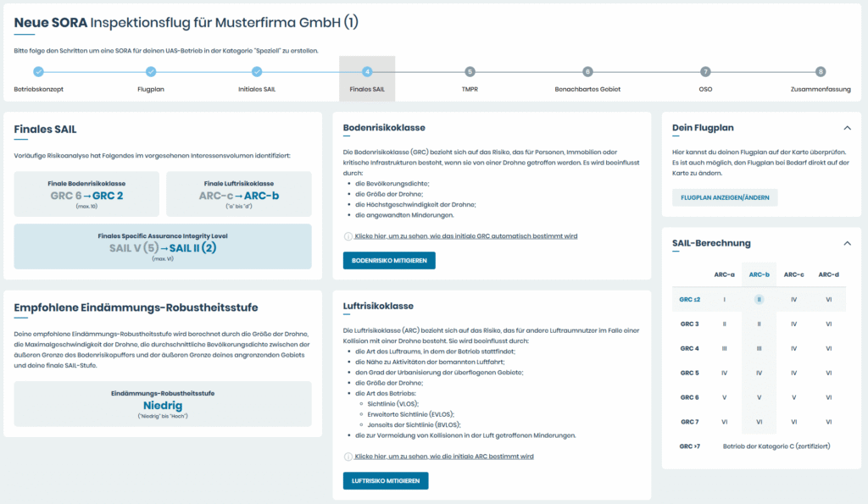Click the highlighted SAIL II cell for GRC ≤2

(759, 299)
